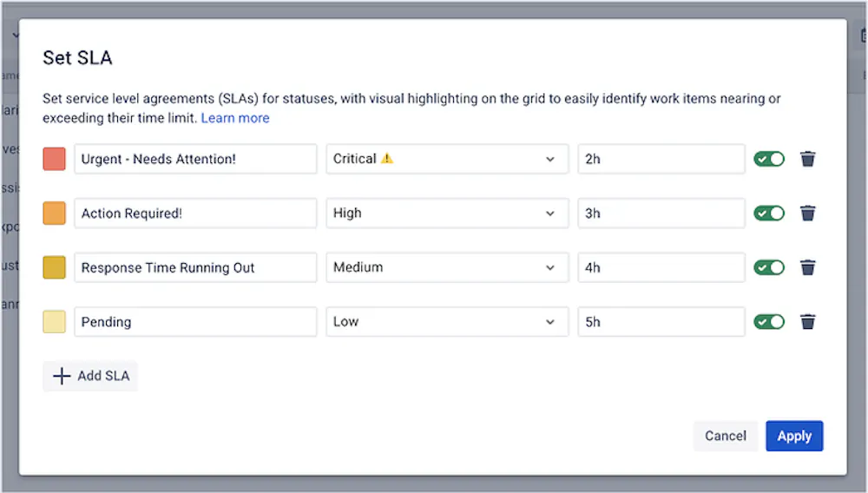The width and height of the screenshot is (868, 493).
Task: Delete the Urgent - Needs Attention SLA
Action: point(808,159)
